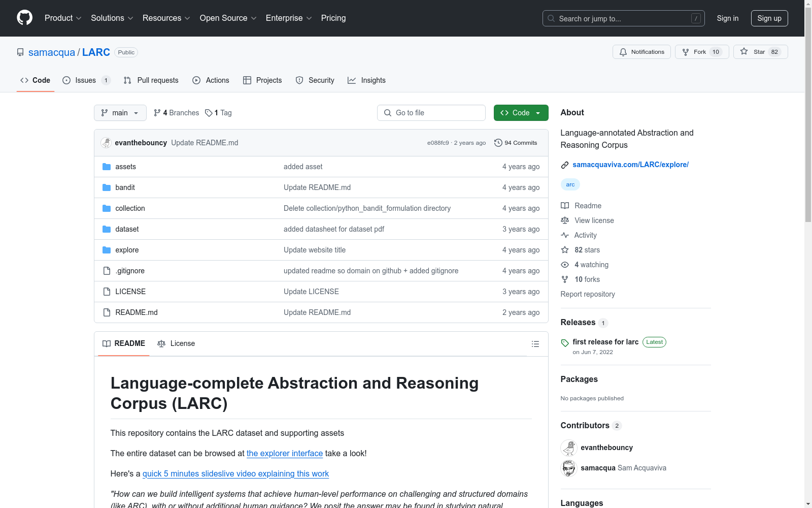Click the Activity pulse icon
The image size is (812, 508).
[x=565, y=235]
